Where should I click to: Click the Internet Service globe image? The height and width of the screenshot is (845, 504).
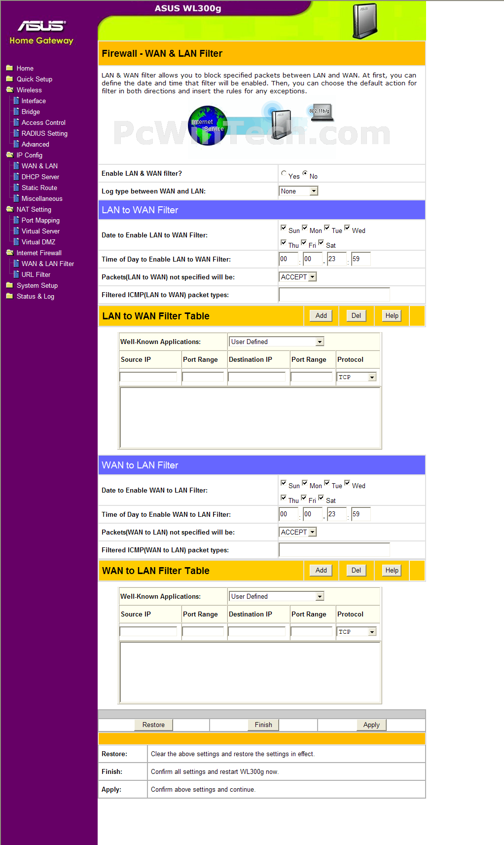208,125
